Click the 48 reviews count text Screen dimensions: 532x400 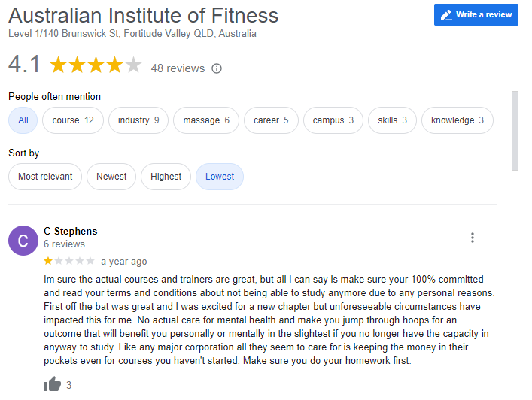[178, 68]
